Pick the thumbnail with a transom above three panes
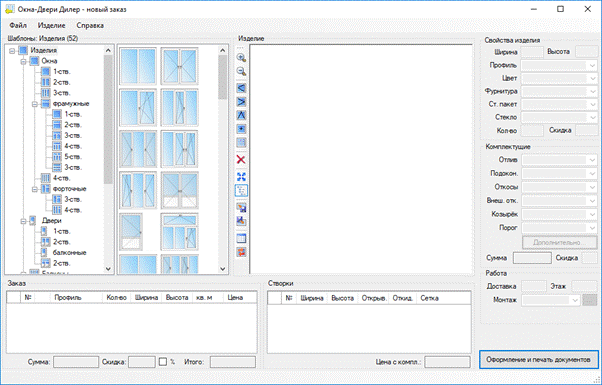Viewport: 602px width, 385px height. click(x=179, y=232)
